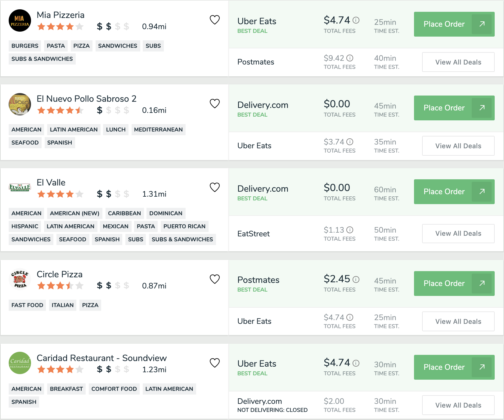Open El Nuevo Pollo Sabroso 2 name link
The height and width of the screenshot is (420, 504).
pos(87,99)
